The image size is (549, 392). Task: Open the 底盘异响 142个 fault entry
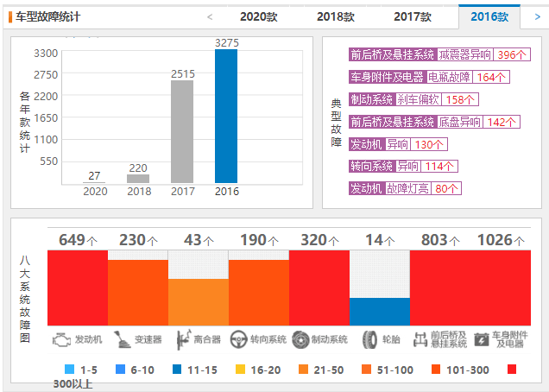tap(434, 122)
